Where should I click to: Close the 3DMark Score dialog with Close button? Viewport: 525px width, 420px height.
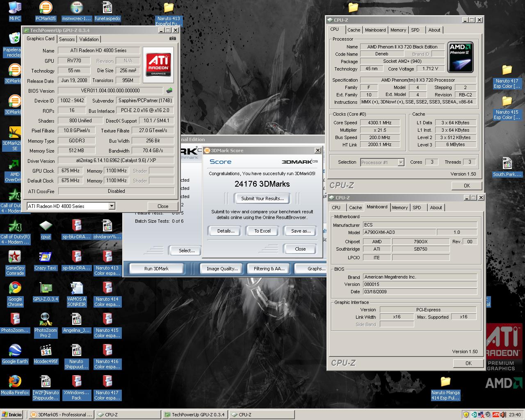[300, 249]
